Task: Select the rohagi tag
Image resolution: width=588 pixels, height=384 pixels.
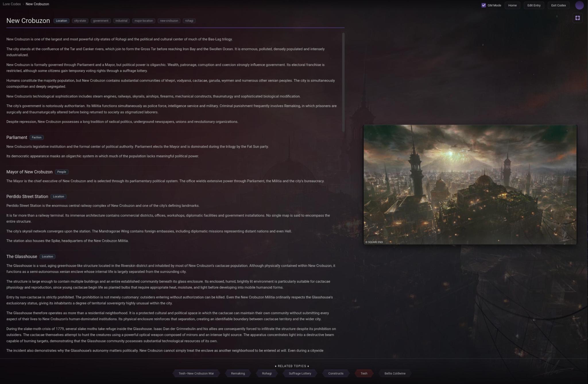Action: tap(189, 21)
